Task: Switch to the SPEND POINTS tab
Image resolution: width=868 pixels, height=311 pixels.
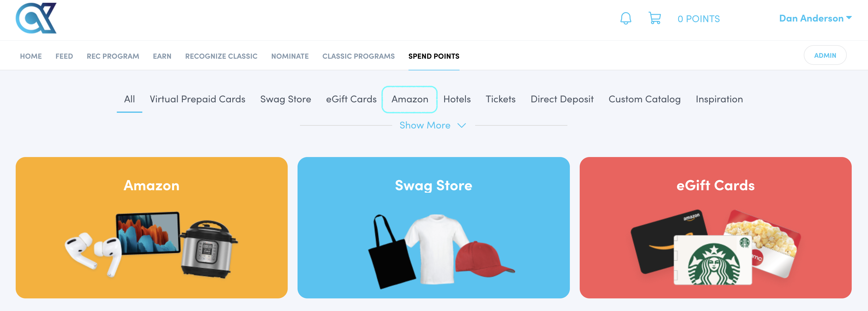Action: point(434,56)
